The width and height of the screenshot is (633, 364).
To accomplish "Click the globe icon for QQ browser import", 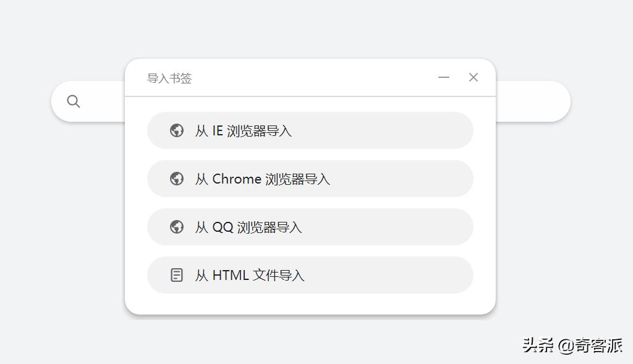I will coord(177,227).
